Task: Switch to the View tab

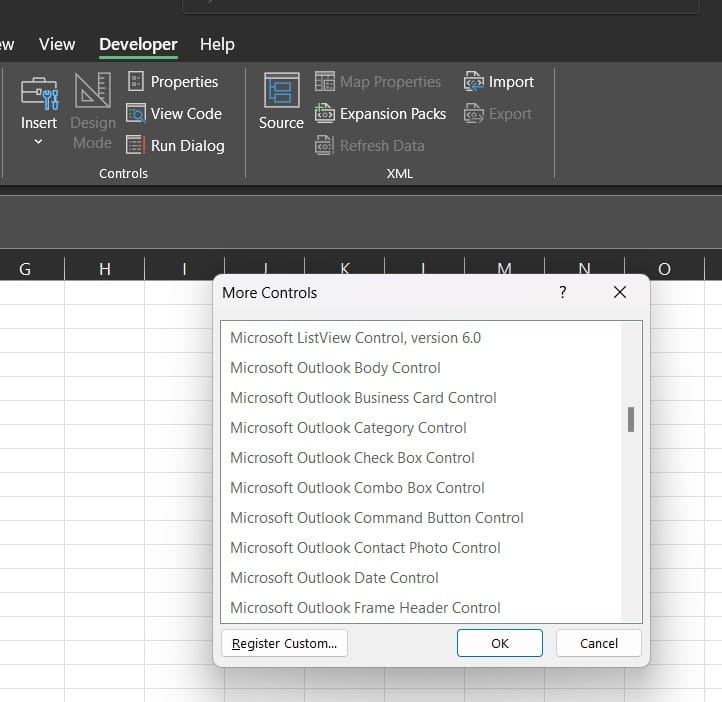Action: [x=57, y=44]
